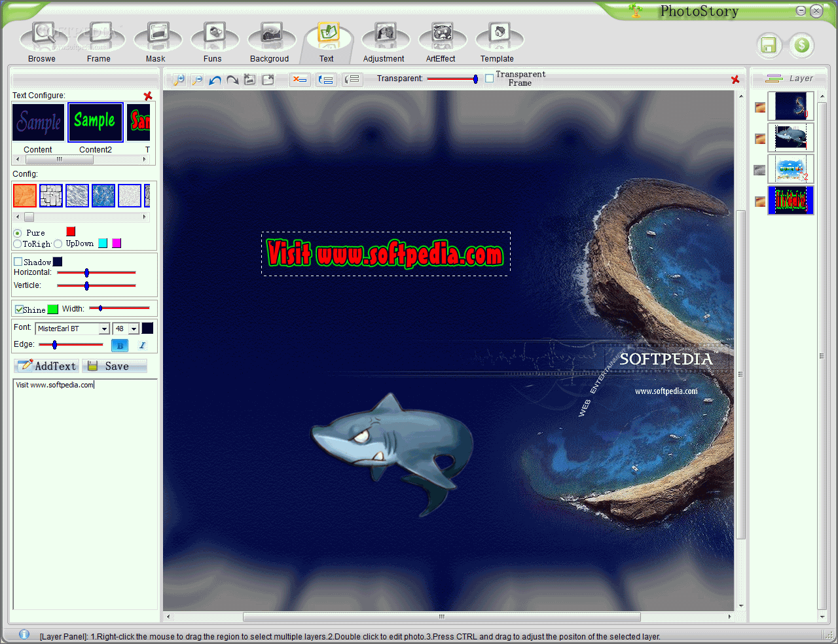Open the Frame tab

(x=99, y=42)
